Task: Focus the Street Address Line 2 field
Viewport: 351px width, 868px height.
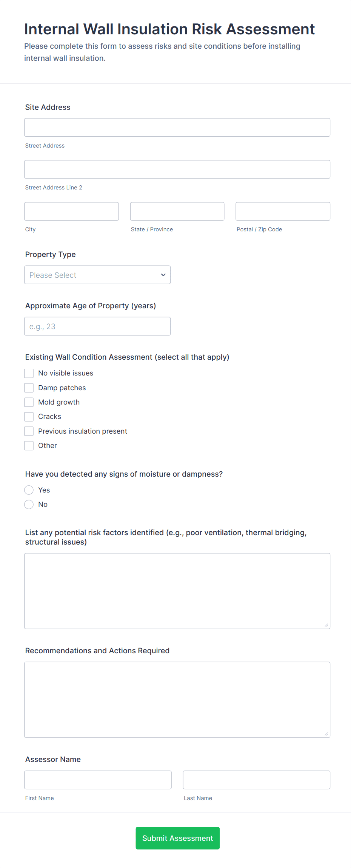Action: (177, 169)
